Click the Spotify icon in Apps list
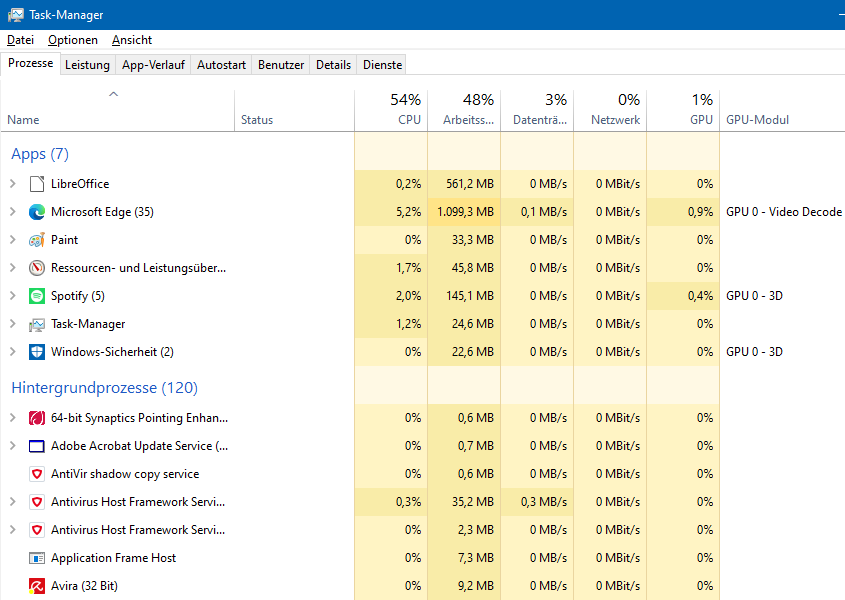 37,296
